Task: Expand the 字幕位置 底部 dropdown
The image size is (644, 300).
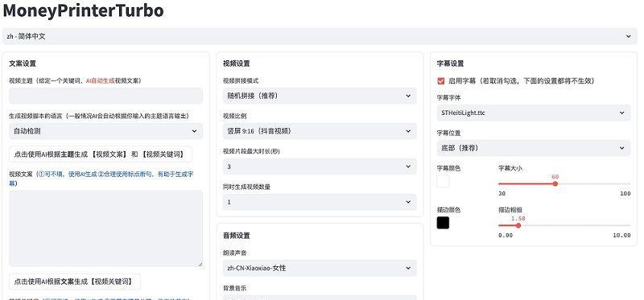Action: click(534, 148)
